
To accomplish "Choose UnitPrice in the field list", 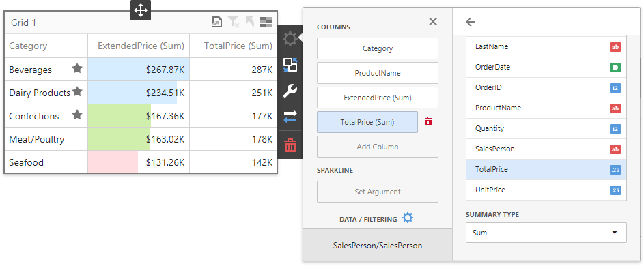I will 546,190.
